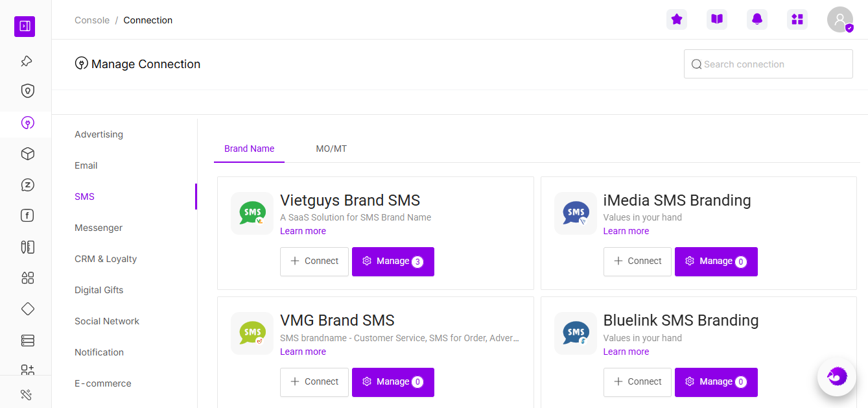Viewport: 868px width, 408px height.
Task: Open the Facebook sidebar icon
Action: click(27, 216)
